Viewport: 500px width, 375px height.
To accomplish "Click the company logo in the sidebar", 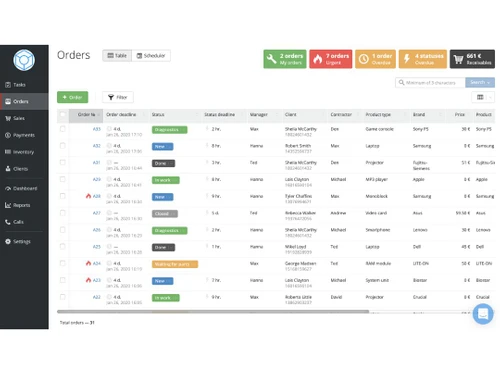I will point(24,60).
